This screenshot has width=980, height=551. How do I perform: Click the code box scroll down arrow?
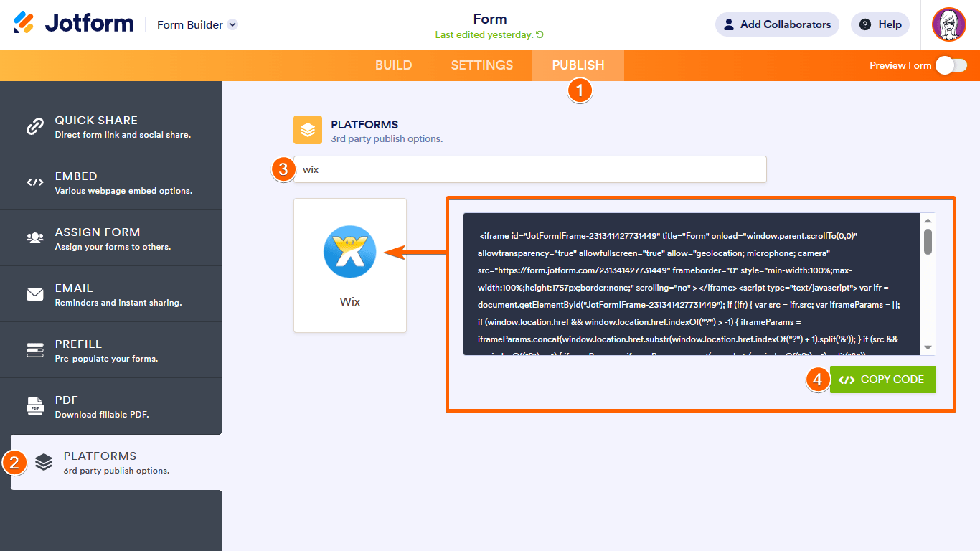coord(928,348)
